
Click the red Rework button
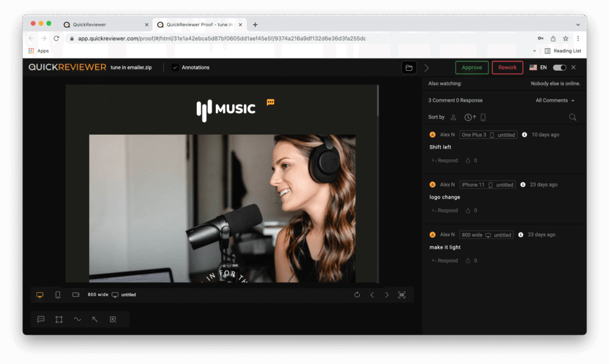[507, 68]
